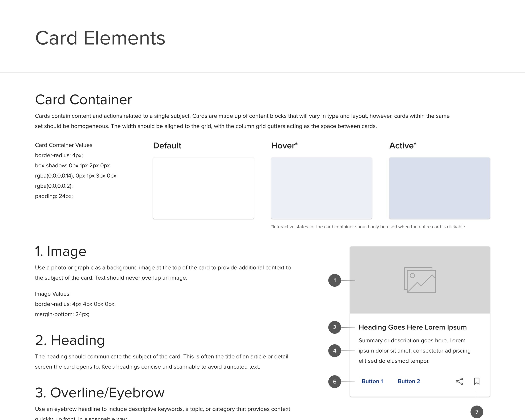Click the 'Hover*' state label
This screenshot has height=420, width=525.
pyautogui.click(x=284, y=146)
